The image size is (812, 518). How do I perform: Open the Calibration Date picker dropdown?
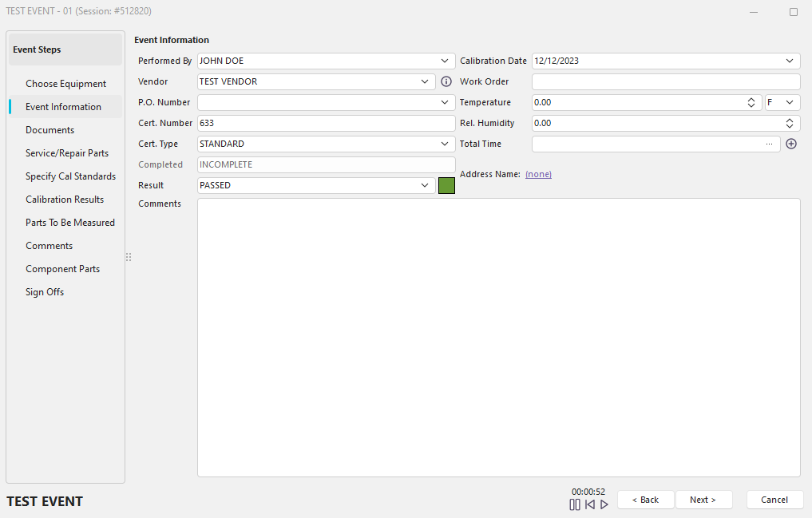pos(790,61)
